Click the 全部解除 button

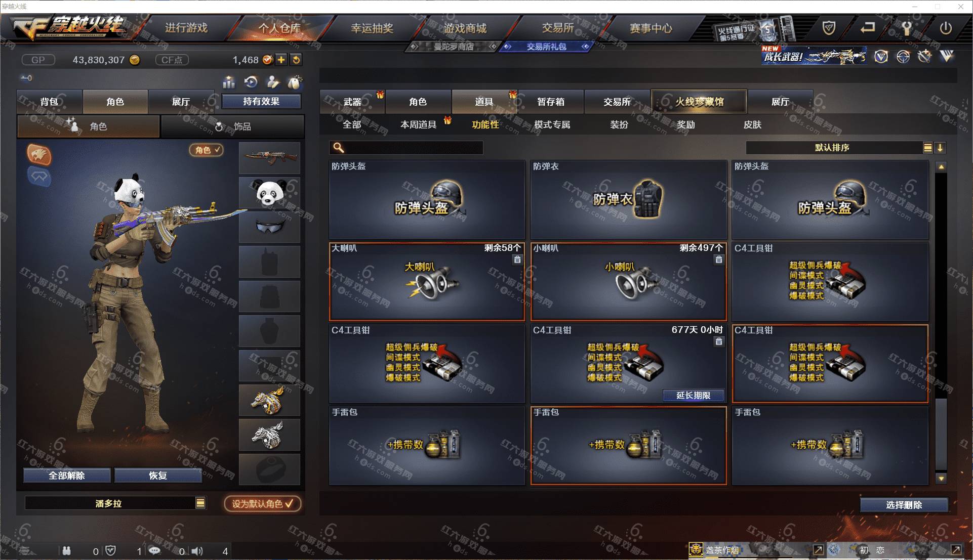click(67, 476)
